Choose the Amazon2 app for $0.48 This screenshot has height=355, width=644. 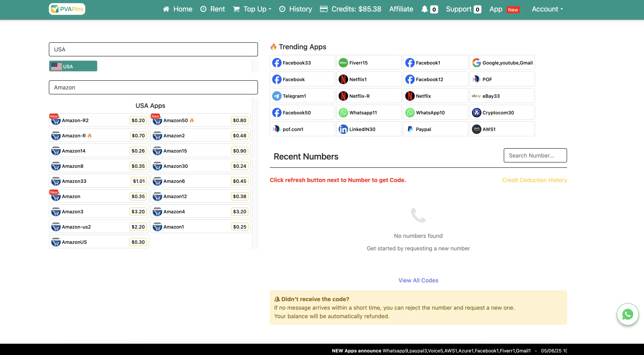coord(200,136)
